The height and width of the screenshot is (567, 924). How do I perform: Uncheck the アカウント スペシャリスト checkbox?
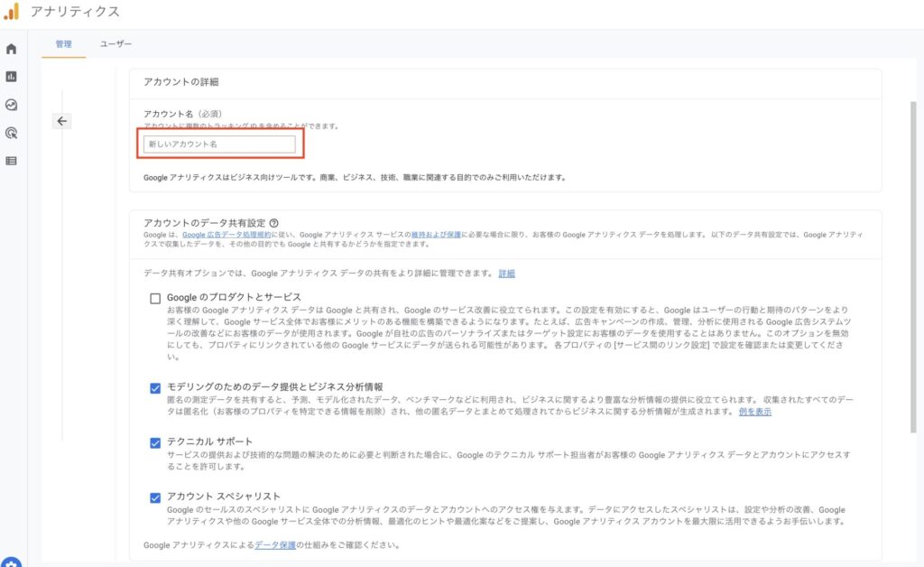(x=155, y=498)
